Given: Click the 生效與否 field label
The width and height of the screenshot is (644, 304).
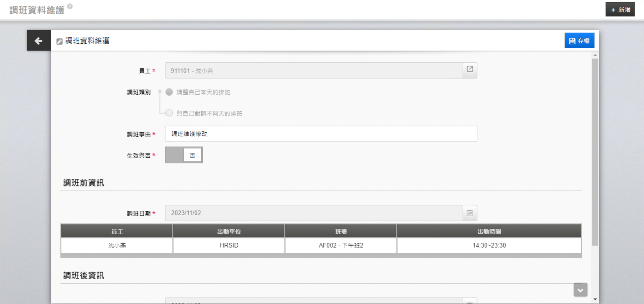Looking at the screenshot, I should (x=139, y=155).
